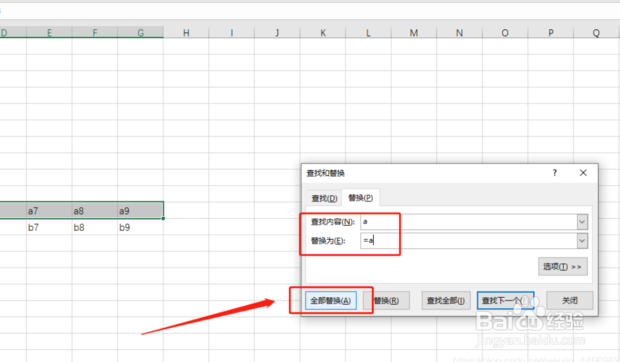Select column header F

click(x=95, y=32)
